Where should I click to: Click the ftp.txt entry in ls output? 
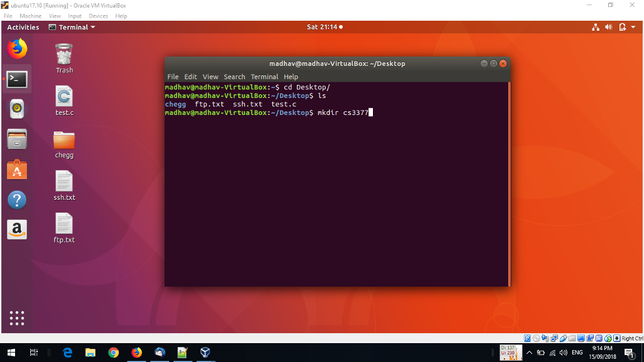209,104
